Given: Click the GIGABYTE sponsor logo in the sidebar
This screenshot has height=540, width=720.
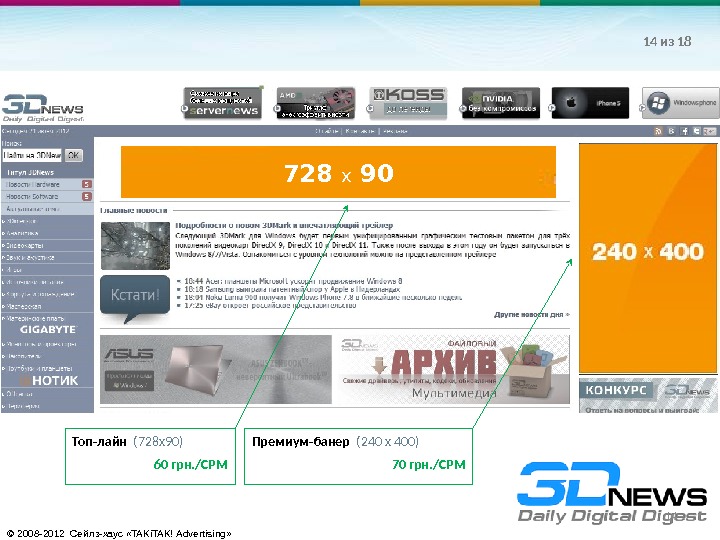Looking at the screenshot, I should 48,330.
